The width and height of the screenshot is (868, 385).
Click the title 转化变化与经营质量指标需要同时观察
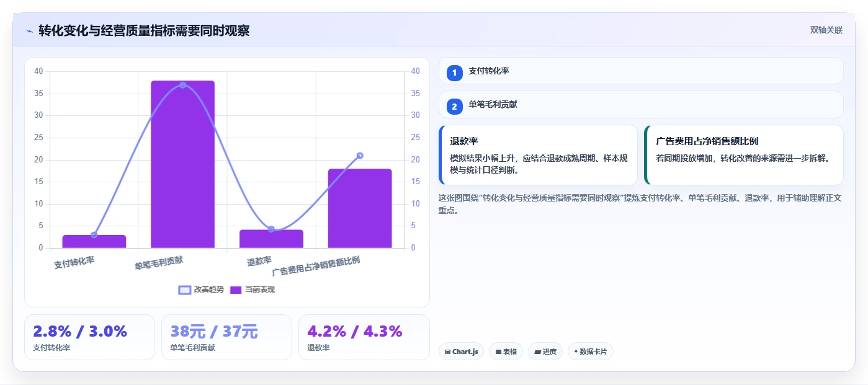point(144,30)
